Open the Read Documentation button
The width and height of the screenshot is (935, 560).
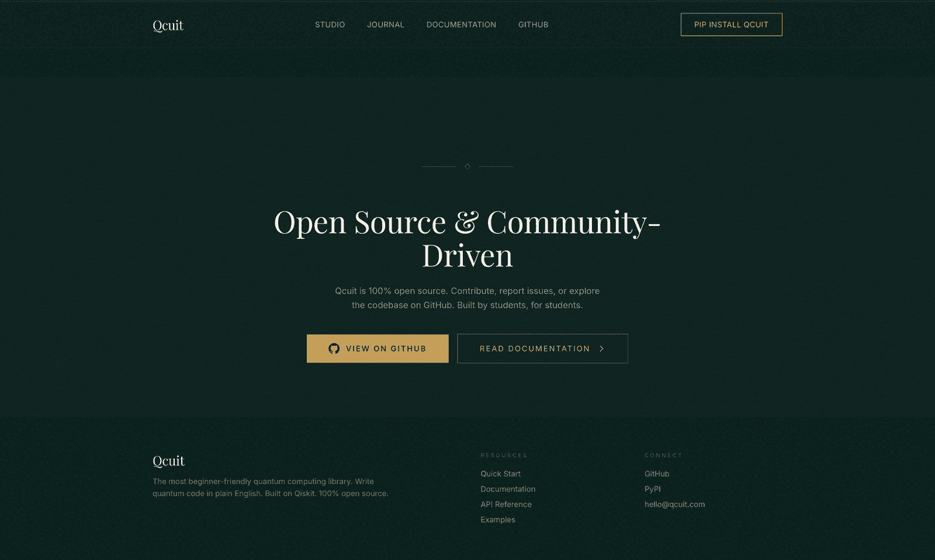click(542, 349)
